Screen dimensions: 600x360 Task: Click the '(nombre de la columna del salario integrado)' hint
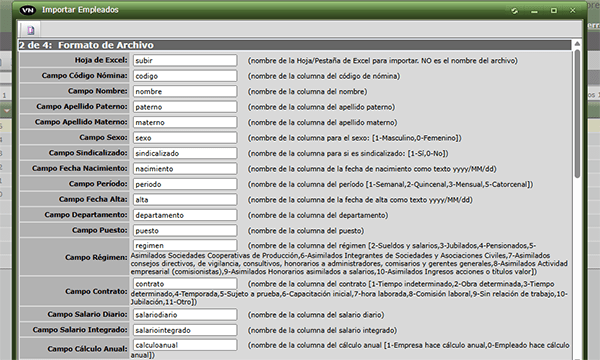click(x=322, y=330)
